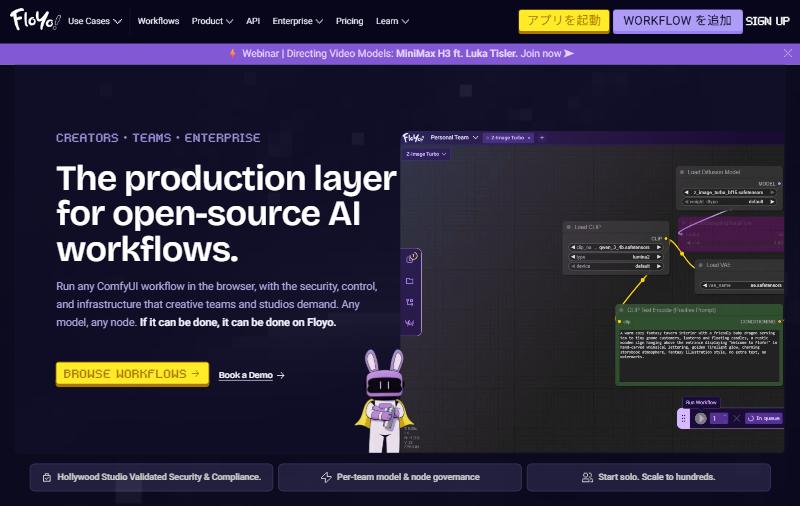Image resolution: width=800 pixels, height=506 pixels.
Task: Click SIGN UP in the header
Action: [767, 21]
